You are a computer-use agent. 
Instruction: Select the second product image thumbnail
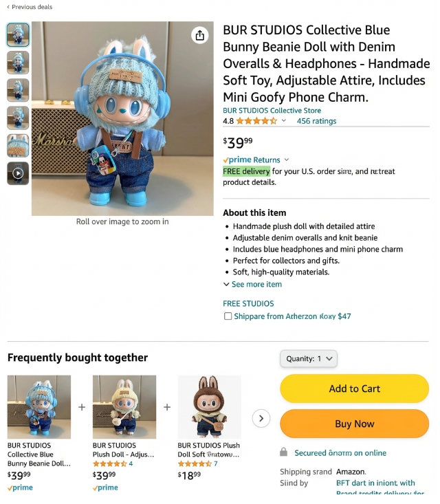tap(18, 63)
